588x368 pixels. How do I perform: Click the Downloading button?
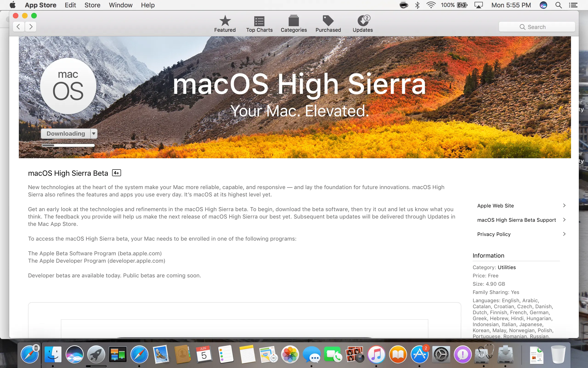66,134
